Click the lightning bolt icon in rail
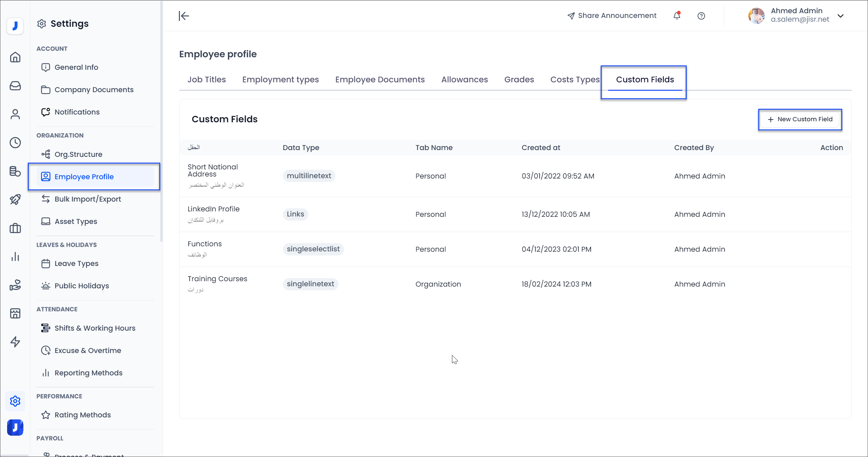The height and width of the screenshot is (457, 868). (15, 342)
